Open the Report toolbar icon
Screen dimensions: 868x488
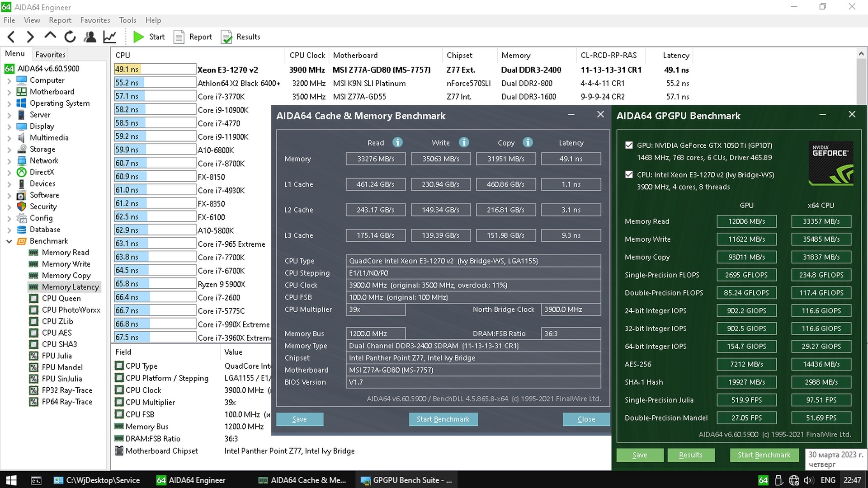[179, 37]
